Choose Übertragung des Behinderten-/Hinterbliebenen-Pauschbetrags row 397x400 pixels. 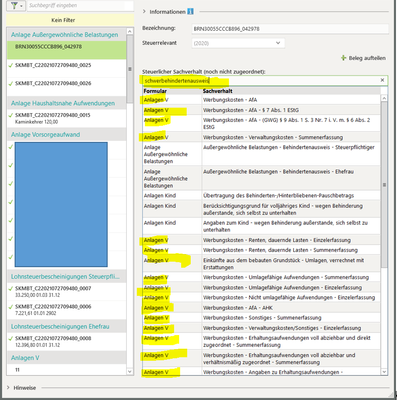pyautogui.click(x=261, y=196)
